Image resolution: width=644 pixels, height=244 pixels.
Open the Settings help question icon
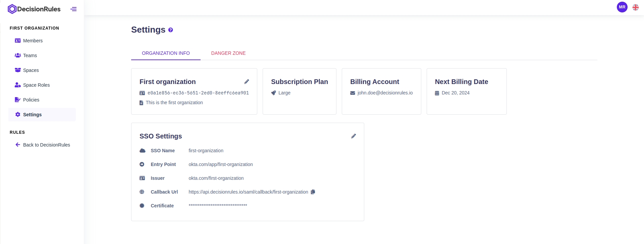[170, 30]
